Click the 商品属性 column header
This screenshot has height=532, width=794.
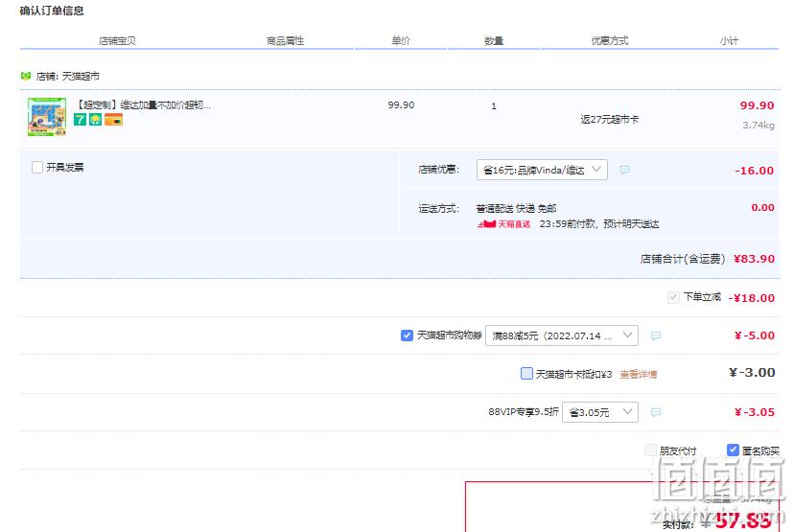coord(285,40)
